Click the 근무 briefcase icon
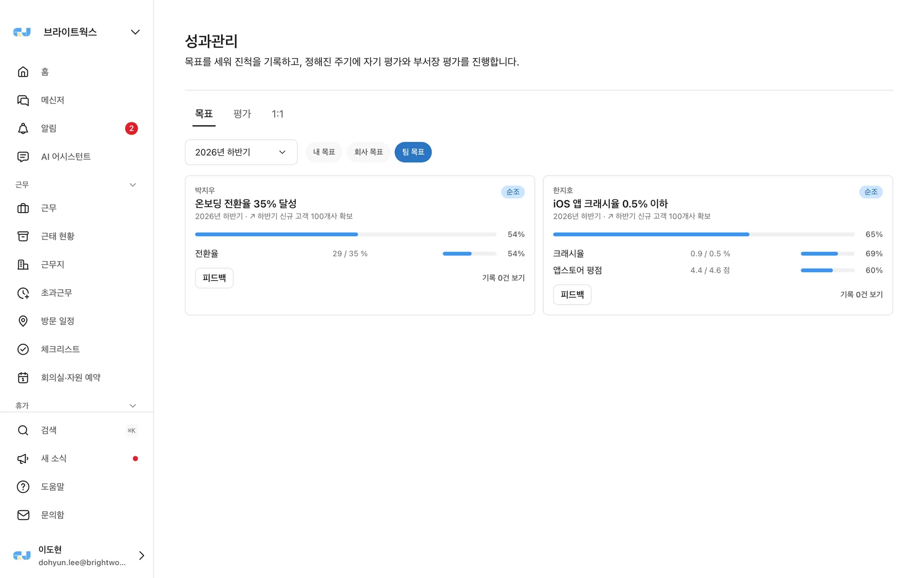This screenshot has width=924, height=578. click(x=23, y=208)
